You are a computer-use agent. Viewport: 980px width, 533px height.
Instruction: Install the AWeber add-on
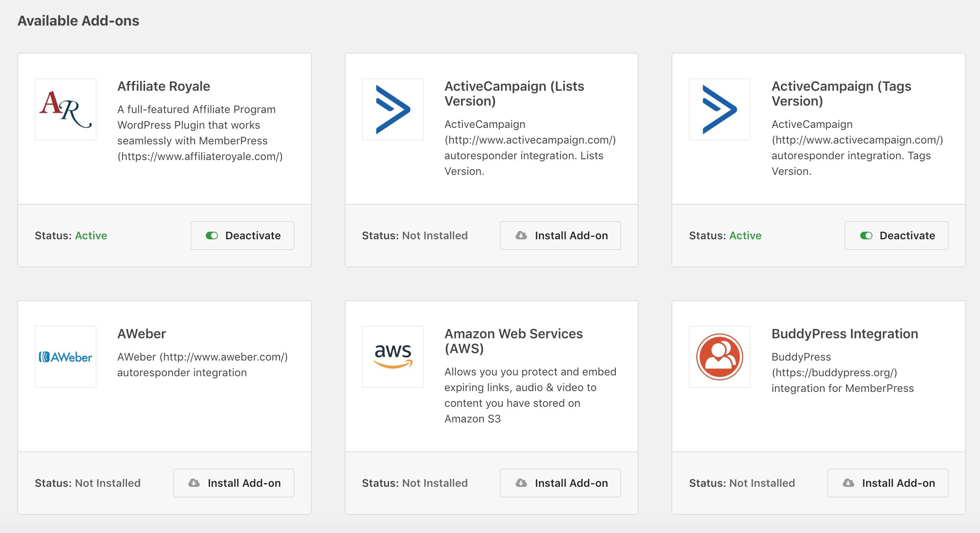coord(234,483)
